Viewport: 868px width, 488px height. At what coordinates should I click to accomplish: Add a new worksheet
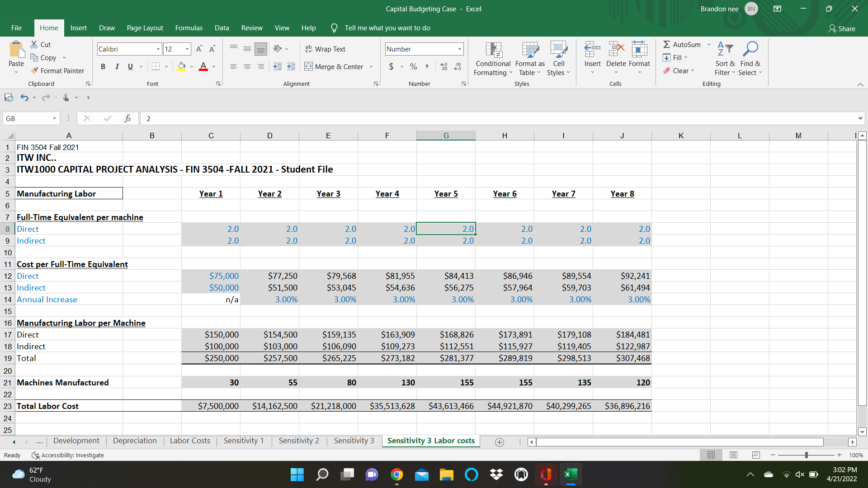[499, 442]
